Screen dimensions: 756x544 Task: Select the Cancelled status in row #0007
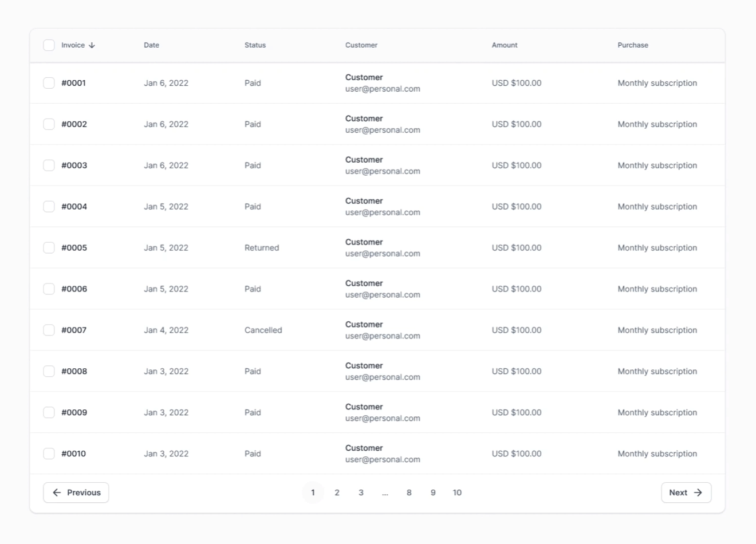click(x=263, y=330)
